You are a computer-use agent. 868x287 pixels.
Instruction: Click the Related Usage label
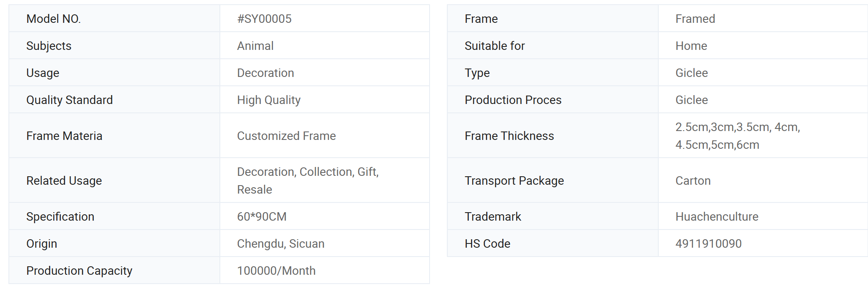click(x=64, y=181)
